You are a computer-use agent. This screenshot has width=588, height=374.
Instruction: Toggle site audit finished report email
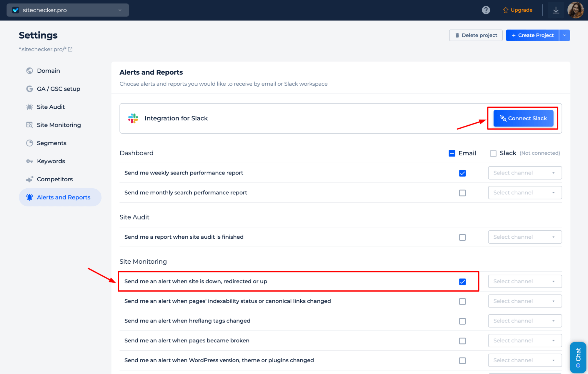coord(462,237)
